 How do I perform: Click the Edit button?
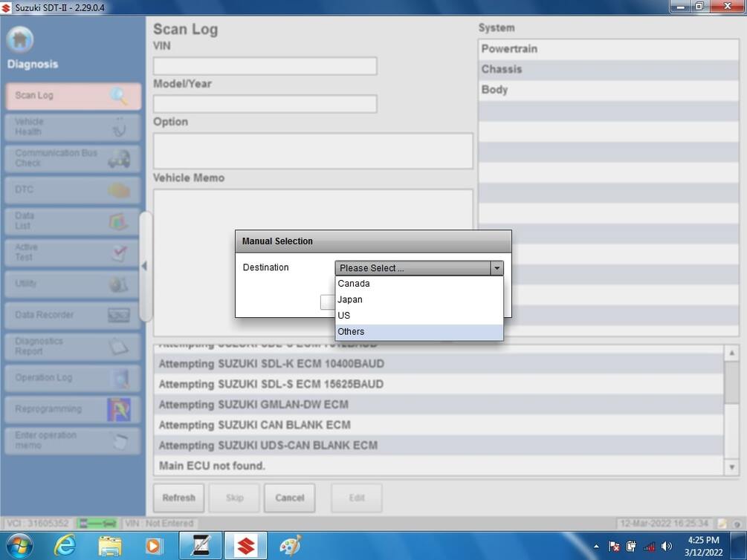(357, 498)
